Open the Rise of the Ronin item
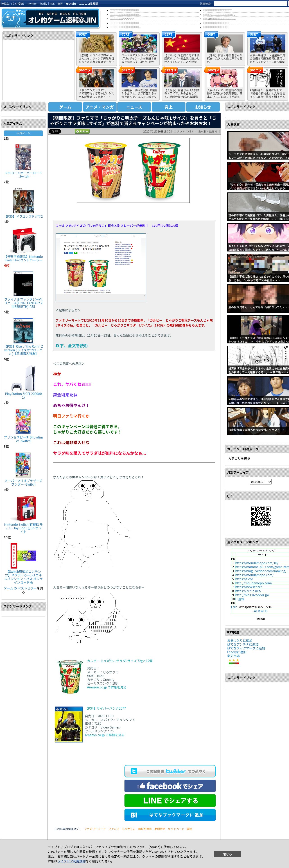The image size is (289, 868). (23, 350)
